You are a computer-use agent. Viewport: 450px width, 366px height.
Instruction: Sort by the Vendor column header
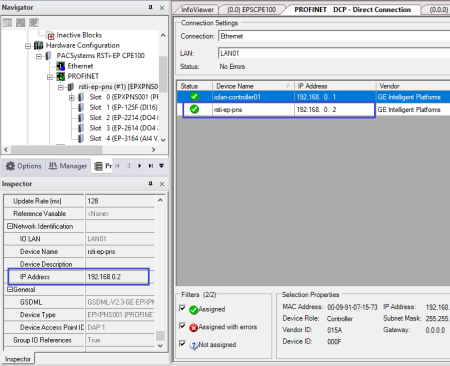point(413,86)
